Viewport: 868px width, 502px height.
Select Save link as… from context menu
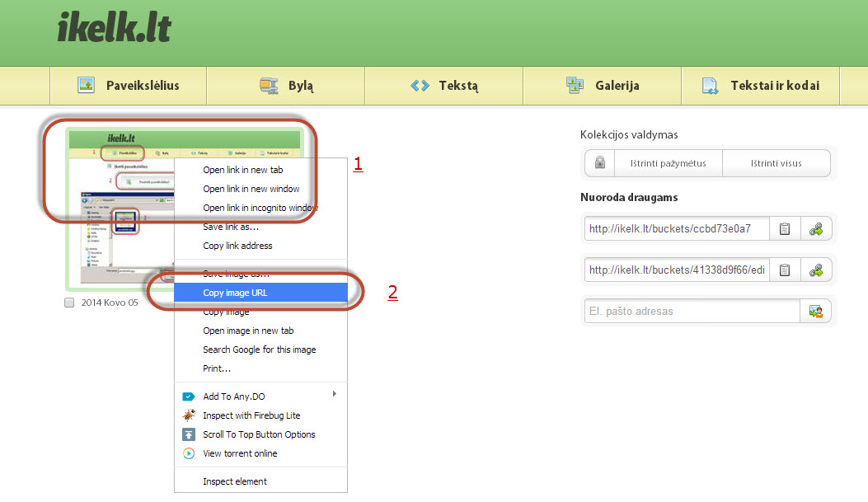click(x=260, y=227)
